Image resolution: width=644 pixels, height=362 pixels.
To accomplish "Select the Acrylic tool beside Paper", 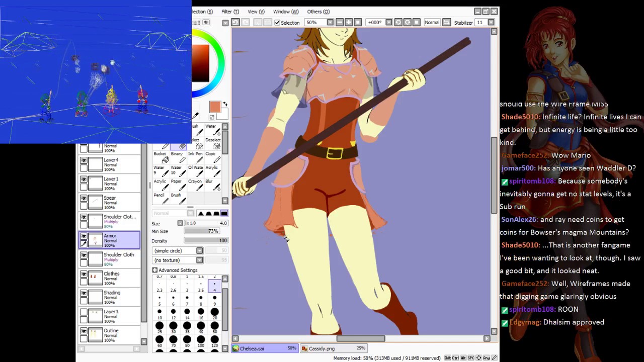I will tap(162, 185).
